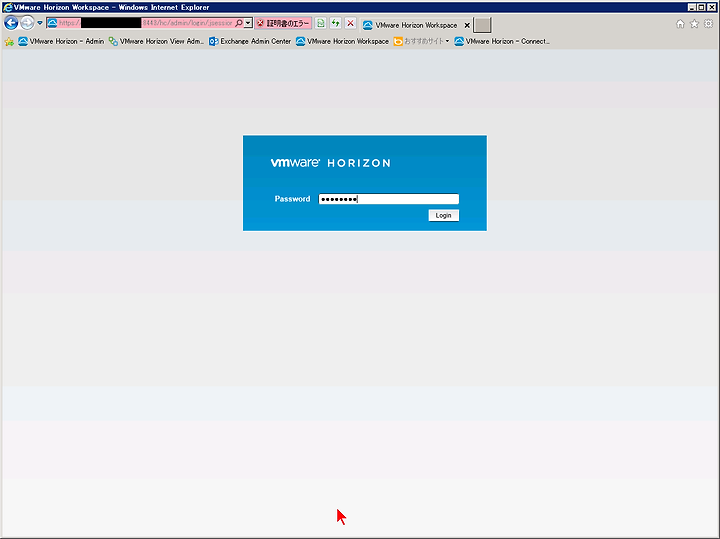Open Favorites with the star icon
This screenshot has width=720, height=539.
pos(694,24)
